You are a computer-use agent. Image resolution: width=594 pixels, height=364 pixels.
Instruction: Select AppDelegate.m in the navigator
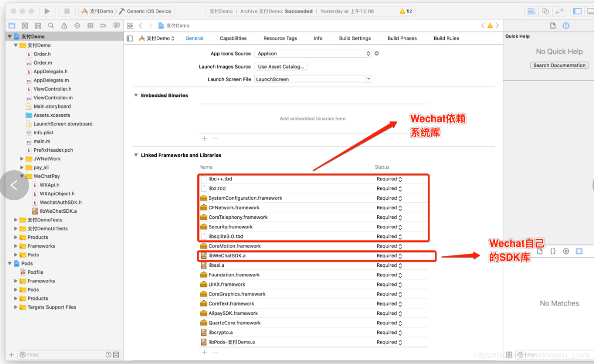tap(51, 80)
